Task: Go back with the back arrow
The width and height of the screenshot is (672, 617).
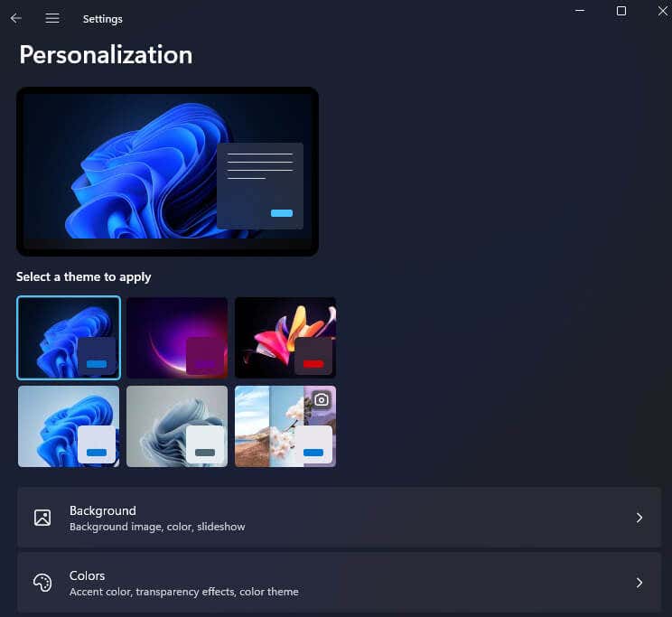Action: click(x=16, y=18)
